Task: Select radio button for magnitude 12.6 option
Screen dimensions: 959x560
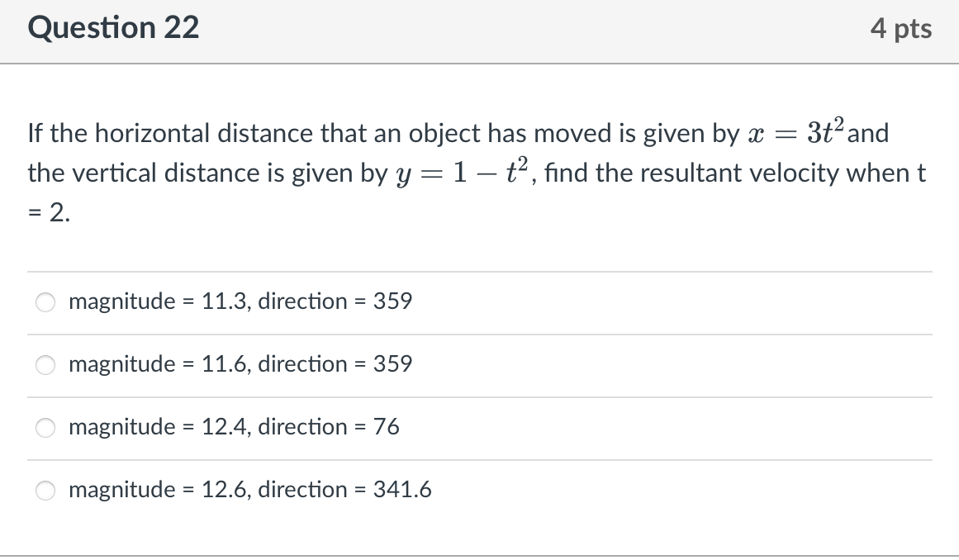Action: tap(45, 491)
